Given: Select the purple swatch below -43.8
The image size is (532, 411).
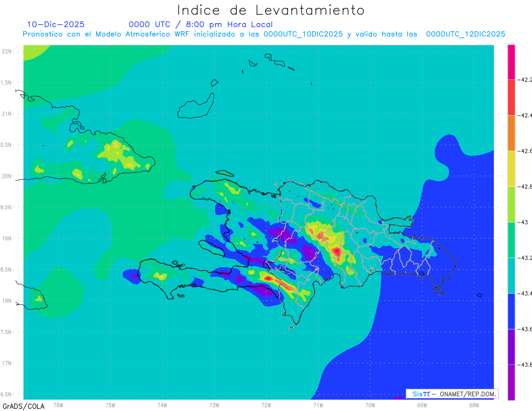Looking at the screenshot, I should (511, 382).
